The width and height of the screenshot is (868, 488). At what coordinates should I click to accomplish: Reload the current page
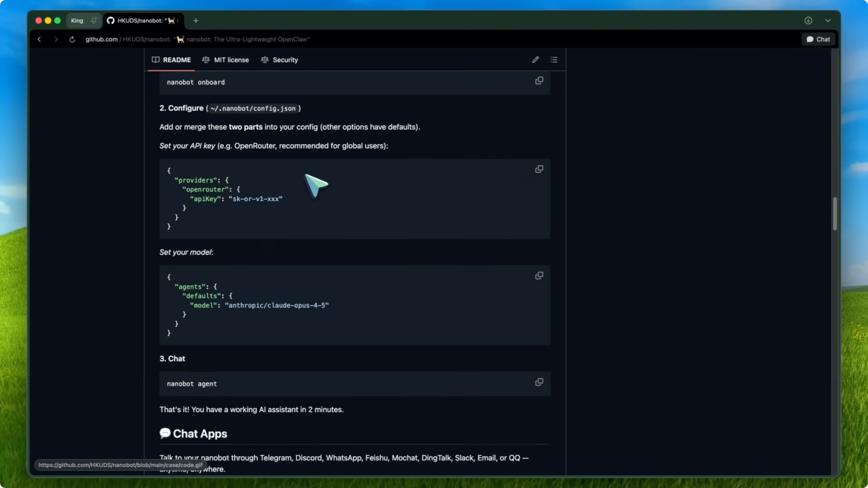[72, 39]
